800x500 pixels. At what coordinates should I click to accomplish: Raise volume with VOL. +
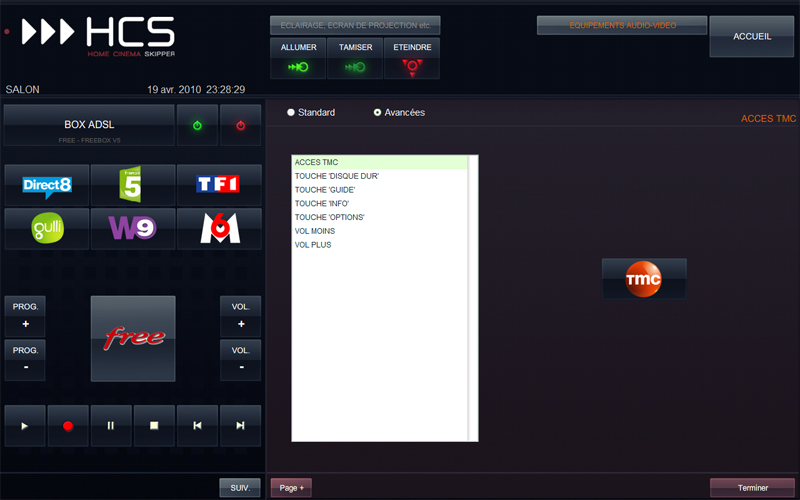(x=240, y=316)
